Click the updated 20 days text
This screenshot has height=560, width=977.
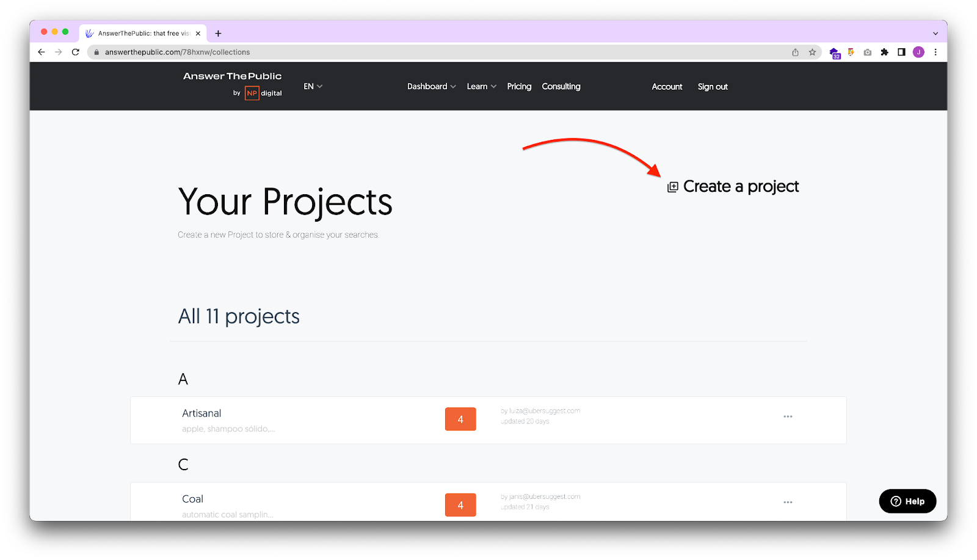[525, 421]
